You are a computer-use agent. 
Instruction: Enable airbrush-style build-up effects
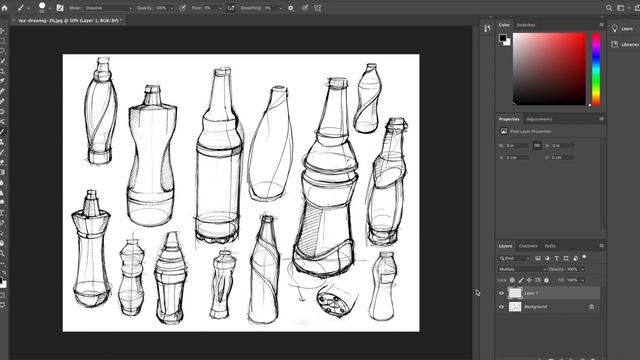click(x=231, y=8)
